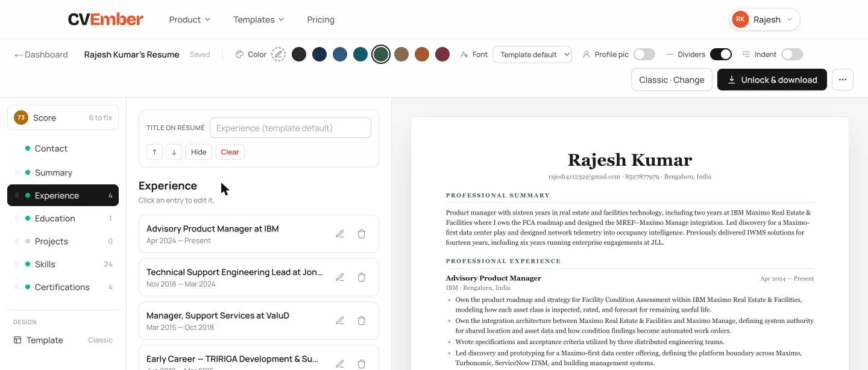Hide the Experience section
Image resolution: width=868 pixels, height=370 pixels.
[199, 152]
